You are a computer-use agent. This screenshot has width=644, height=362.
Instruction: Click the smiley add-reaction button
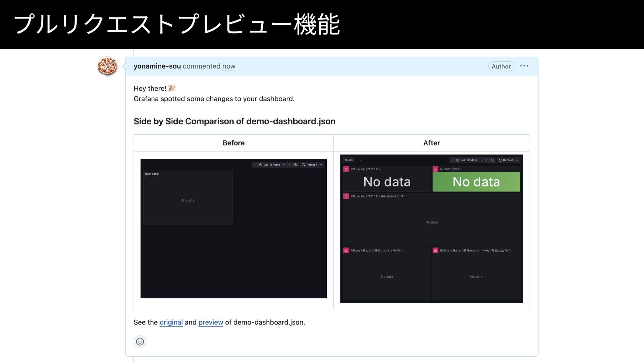[140, 342]
